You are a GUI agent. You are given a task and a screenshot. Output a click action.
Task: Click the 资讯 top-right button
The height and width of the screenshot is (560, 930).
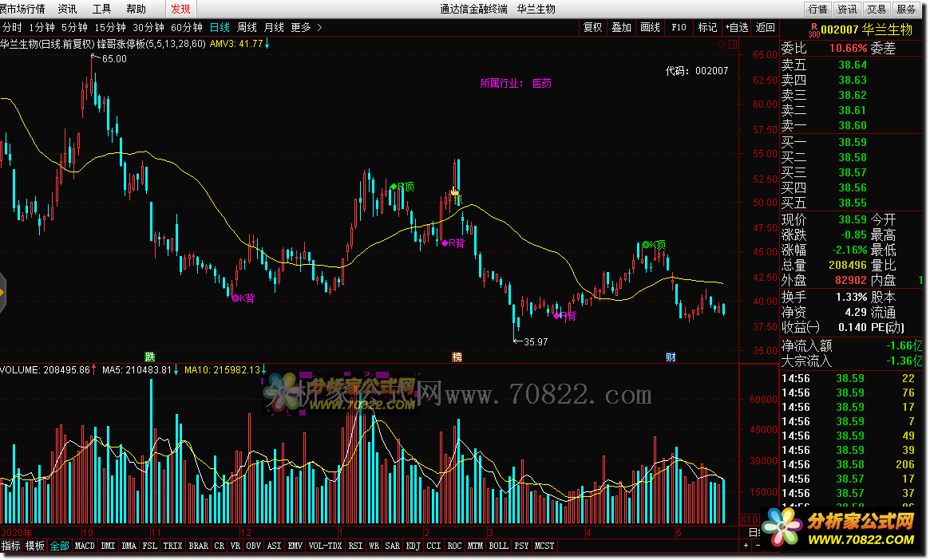click(847, 9)
